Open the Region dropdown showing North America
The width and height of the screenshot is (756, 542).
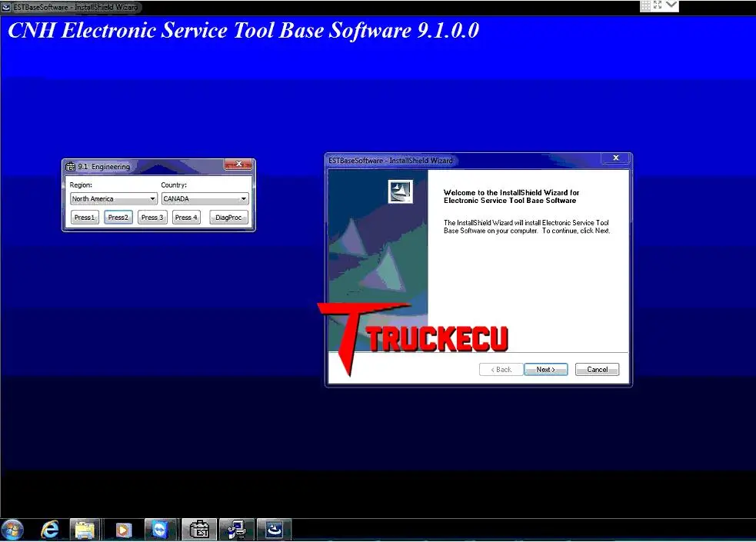coord(113,198)
